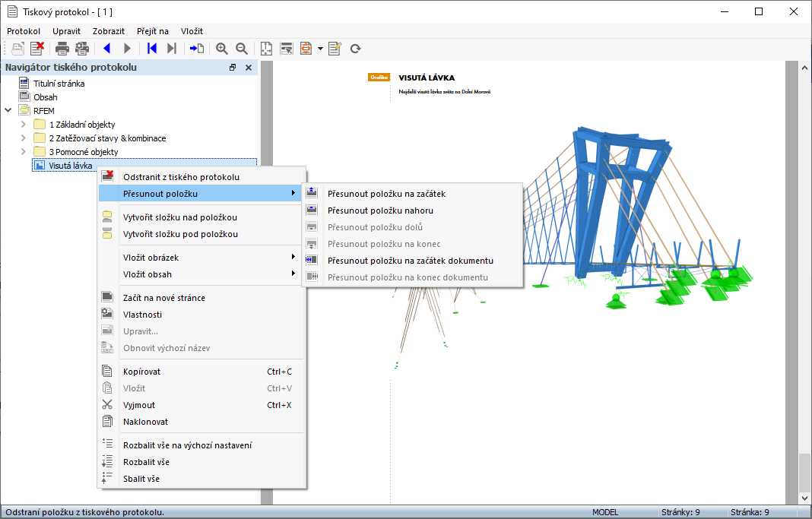Screen dimensions: 812x519
Task: Choose Naklonovat in the context menu
Action: point(201,422)
